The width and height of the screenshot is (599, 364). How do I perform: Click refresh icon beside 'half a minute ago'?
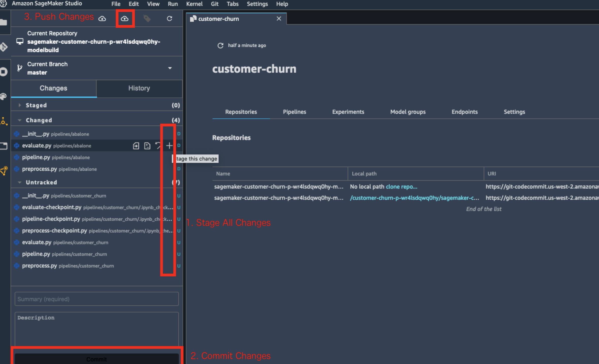pyautogui.click(x=220, y=45)
